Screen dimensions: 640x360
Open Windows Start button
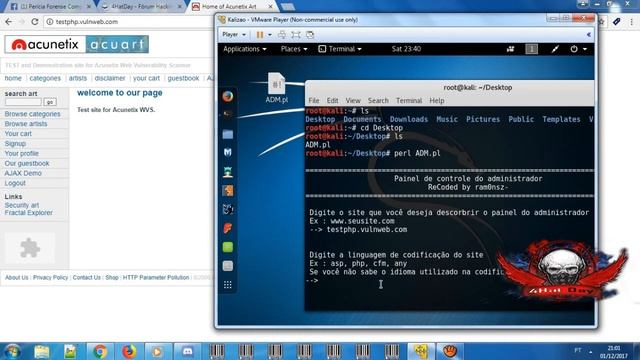[x=12, y=351]
